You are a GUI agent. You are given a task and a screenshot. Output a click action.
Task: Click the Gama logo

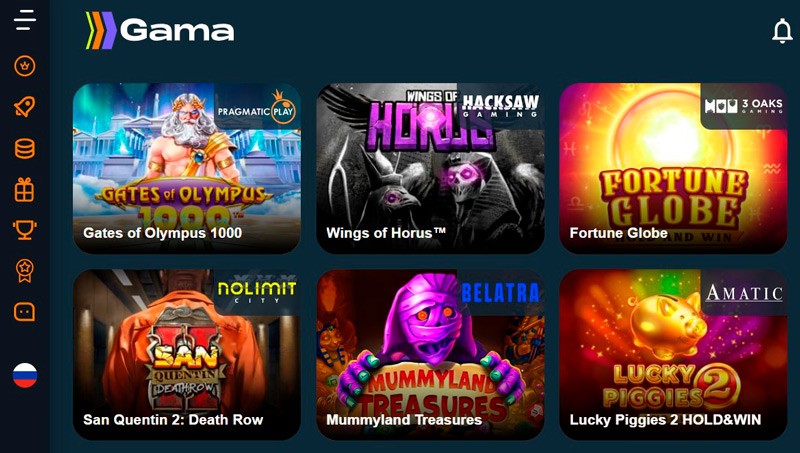coord(160,31)
